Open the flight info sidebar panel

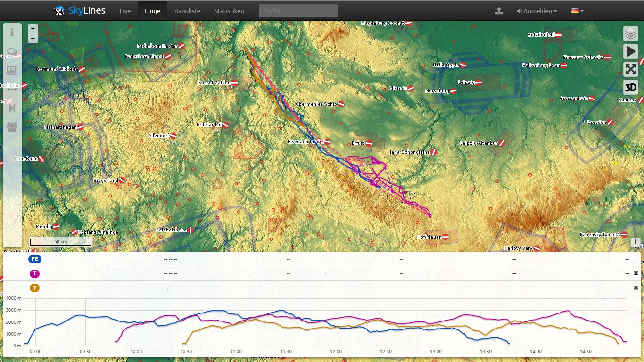pos(12,33)
